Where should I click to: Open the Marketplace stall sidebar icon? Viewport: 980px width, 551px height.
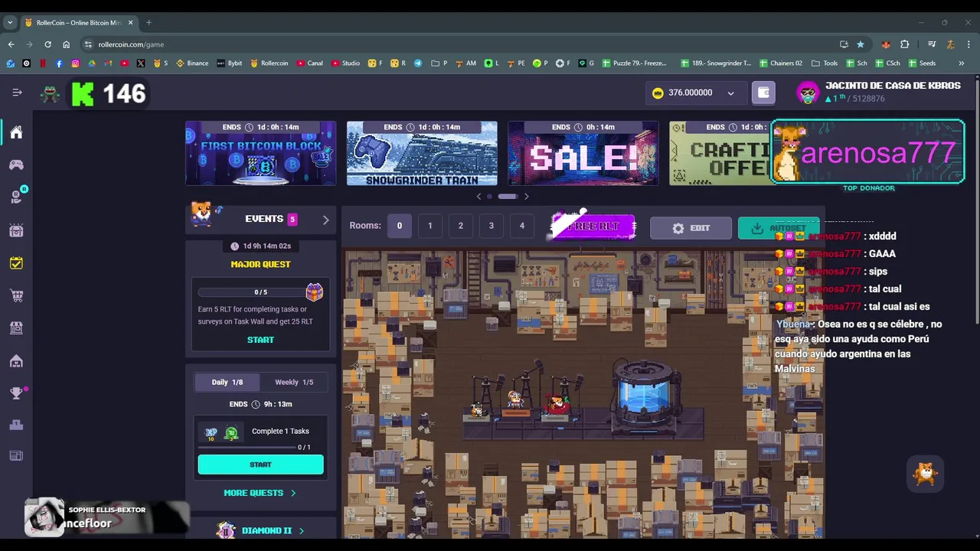point(16,328)
